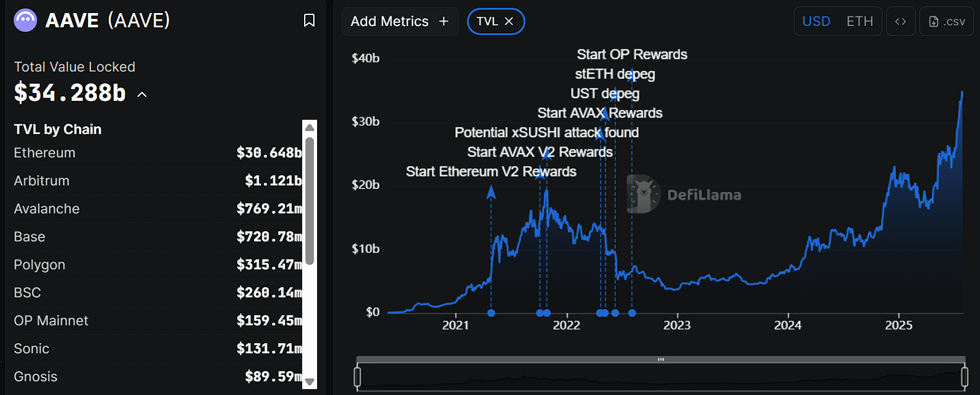The image size is (980, 395).
Task: Expand the Total Value Locked breakdown chevron
Action: tap(142, 95)
